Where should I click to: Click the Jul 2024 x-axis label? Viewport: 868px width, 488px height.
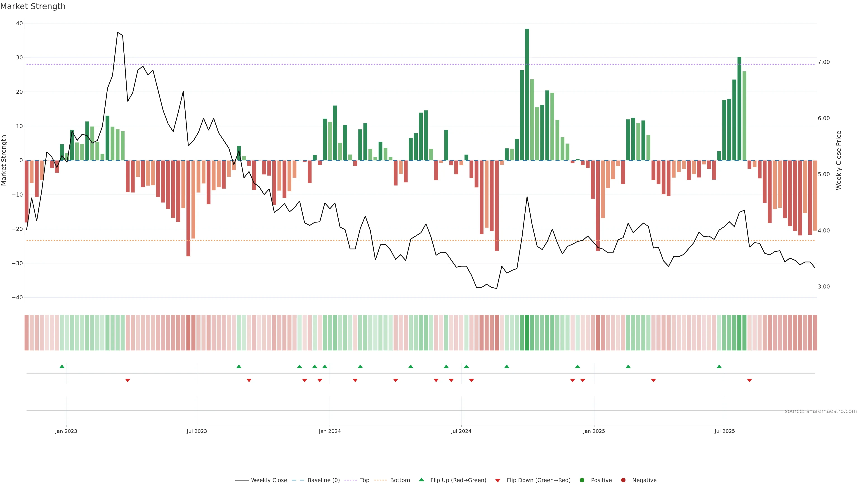461,431
